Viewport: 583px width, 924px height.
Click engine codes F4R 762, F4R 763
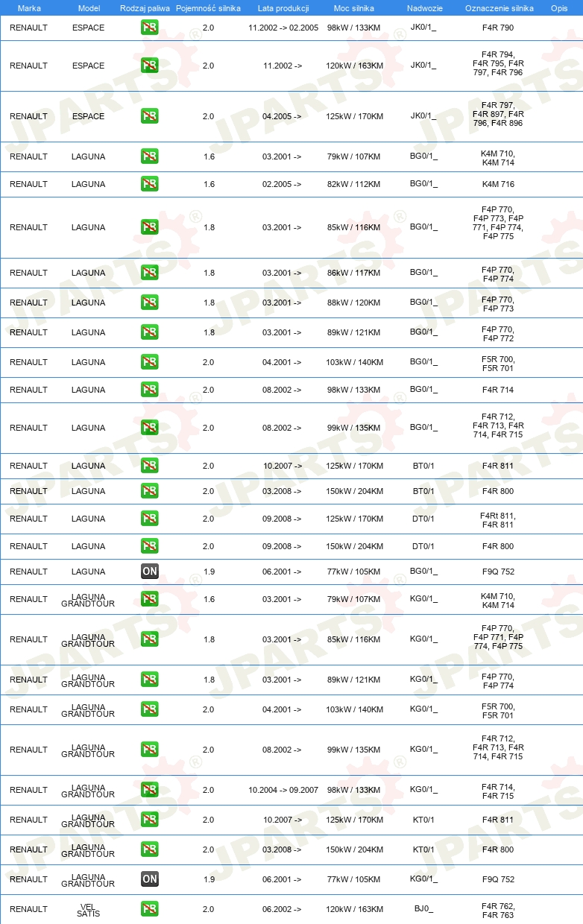(x=498, y=909)
